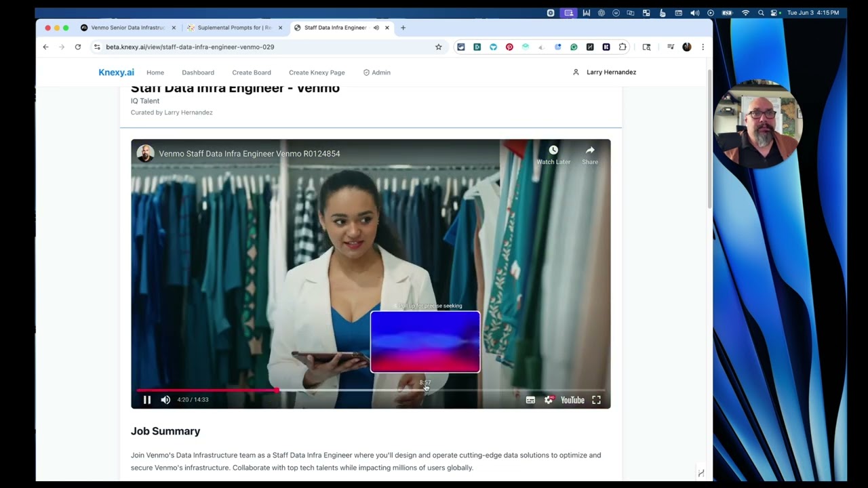Open the media controls music-note icon
This screenshot has height=488, width=868.
671,47
